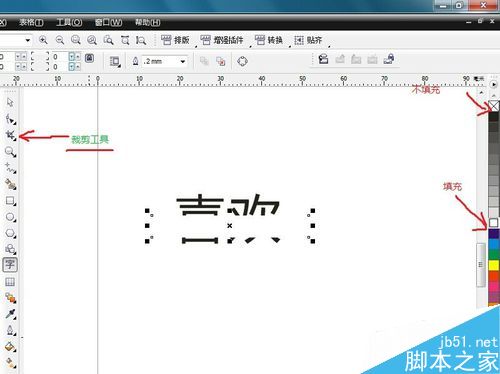Open the 排版 toolbar menu
This screenshot has height=374, width=500.
point(175,40)
